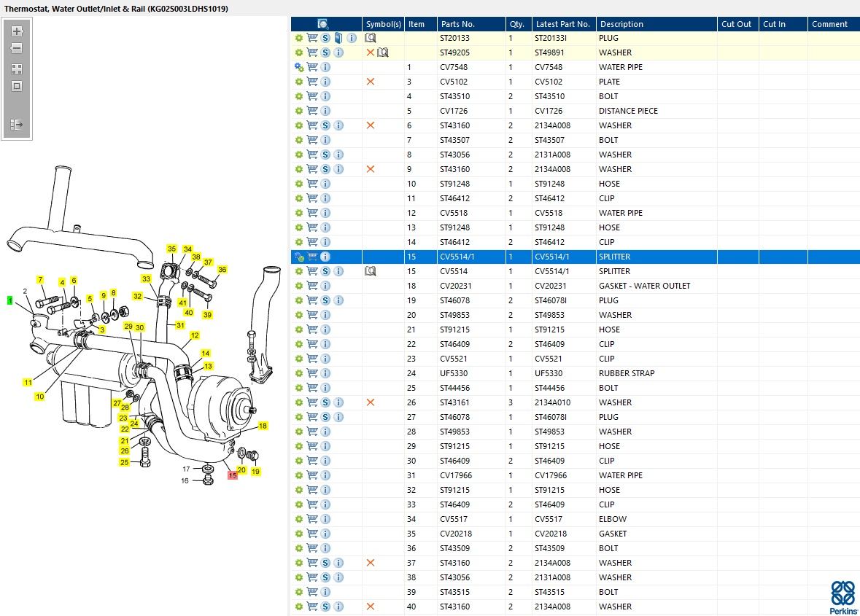Open book-search symbol for CV5514 SPLITTER
Screen dimensions: 860x616
click(x=371, y=271)
